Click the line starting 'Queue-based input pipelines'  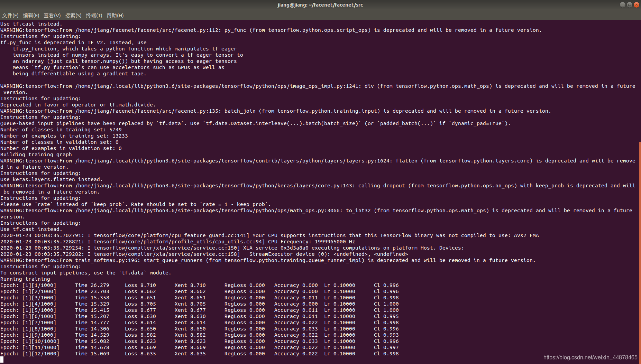(256, 123)
